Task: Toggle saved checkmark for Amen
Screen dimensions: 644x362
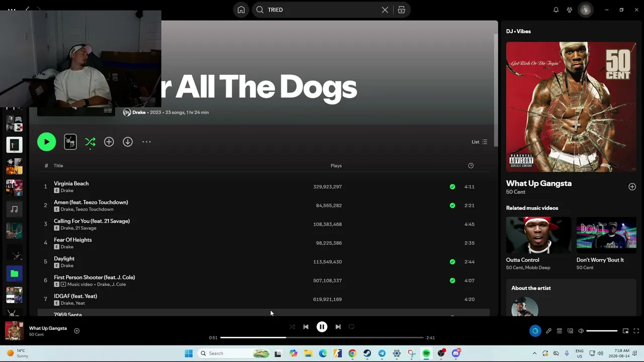Action: [452, 205]
